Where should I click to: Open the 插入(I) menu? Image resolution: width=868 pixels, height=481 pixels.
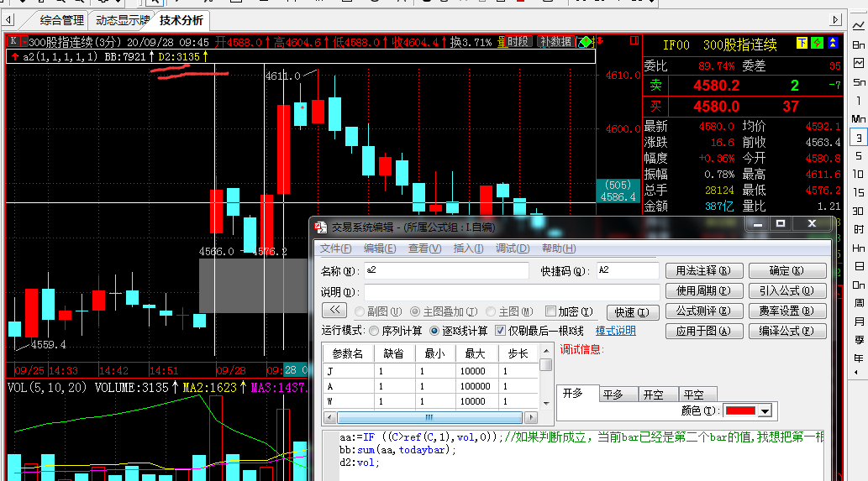tap(468, 248)
